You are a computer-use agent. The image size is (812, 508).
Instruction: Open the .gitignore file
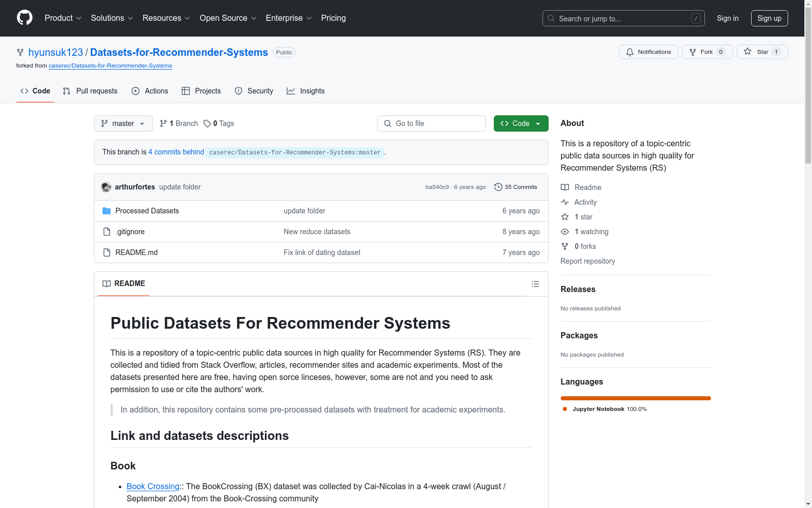(x=130, y=232)
